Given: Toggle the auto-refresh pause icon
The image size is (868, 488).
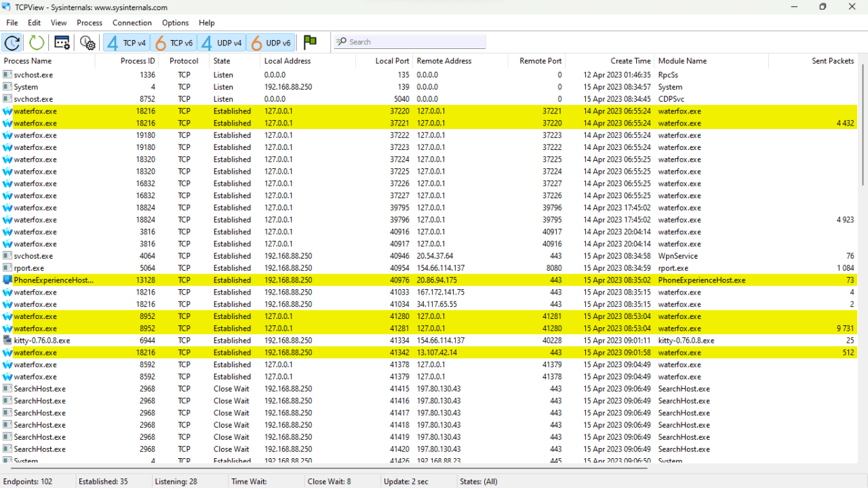Looking at the screenshot, I should click(x=12, y=41).
